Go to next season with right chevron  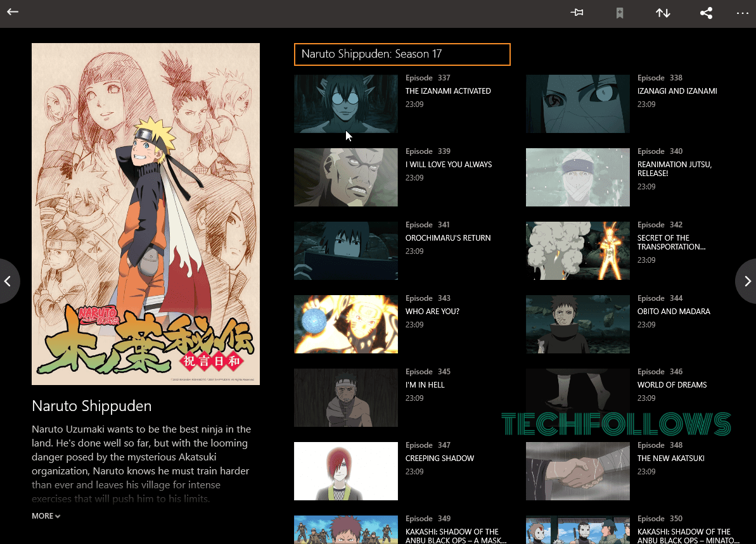(747, 281)
